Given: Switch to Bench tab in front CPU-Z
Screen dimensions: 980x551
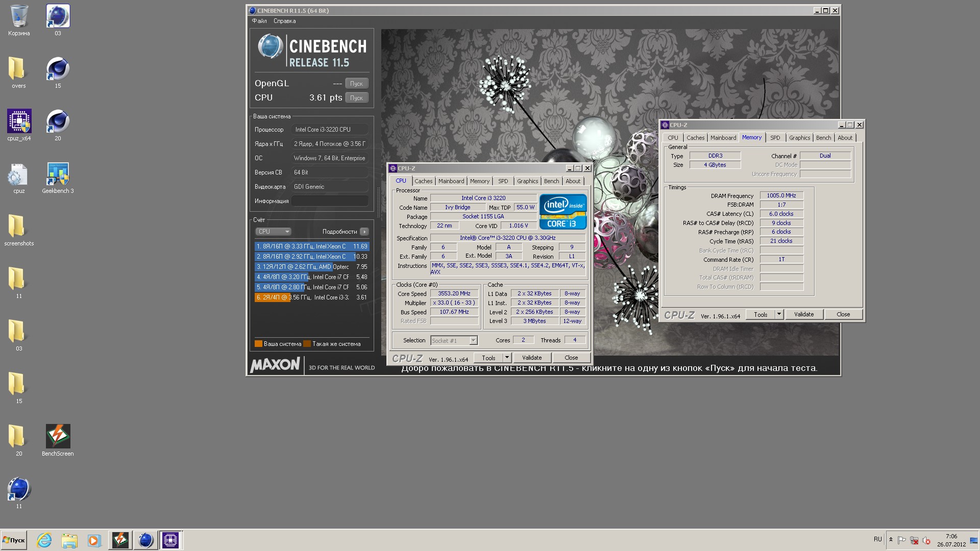Looking at the screenshot, I should click(551, 181).
